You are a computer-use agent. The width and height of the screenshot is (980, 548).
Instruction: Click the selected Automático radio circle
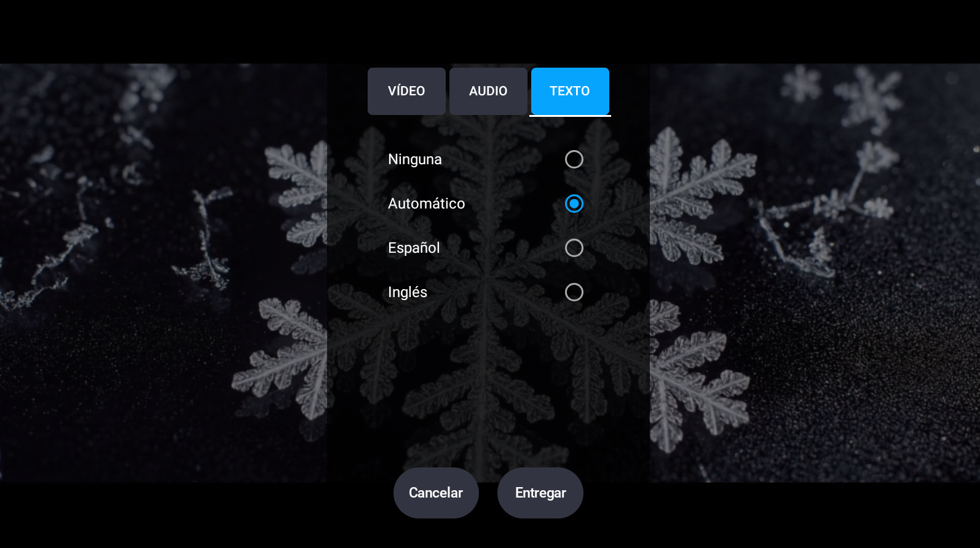click(x=574, y=204)
